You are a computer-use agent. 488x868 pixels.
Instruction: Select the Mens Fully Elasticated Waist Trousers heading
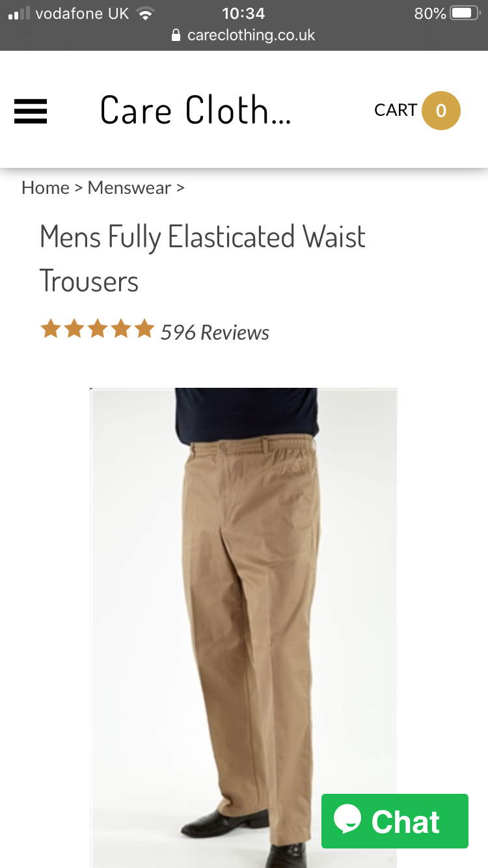coord(202,259)
